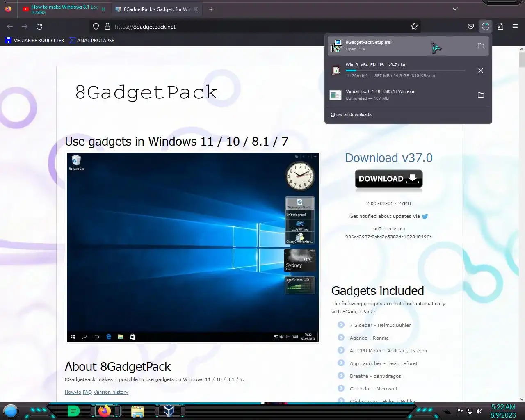Click the All CPU Meter gadget entry

pos(388,351)
